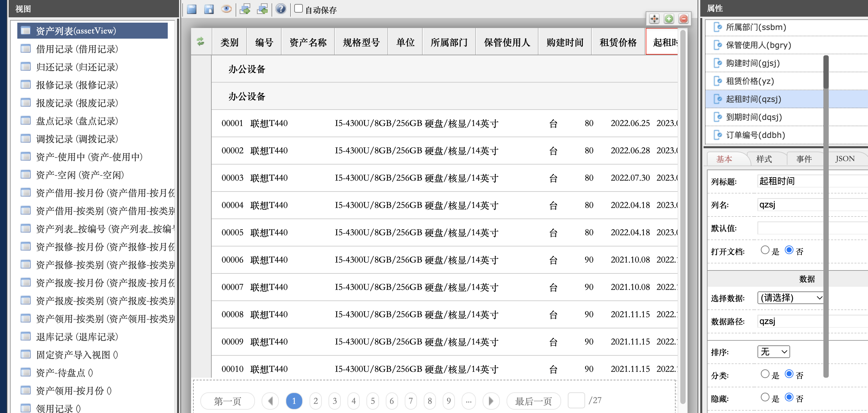Click the first blue save icon

click(192, 9)
